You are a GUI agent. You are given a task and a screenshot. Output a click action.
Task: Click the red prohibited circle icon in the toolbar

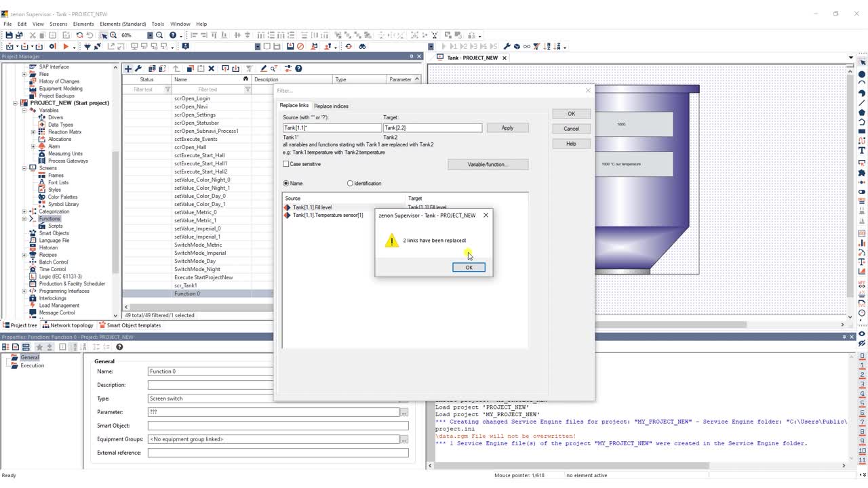300,46
